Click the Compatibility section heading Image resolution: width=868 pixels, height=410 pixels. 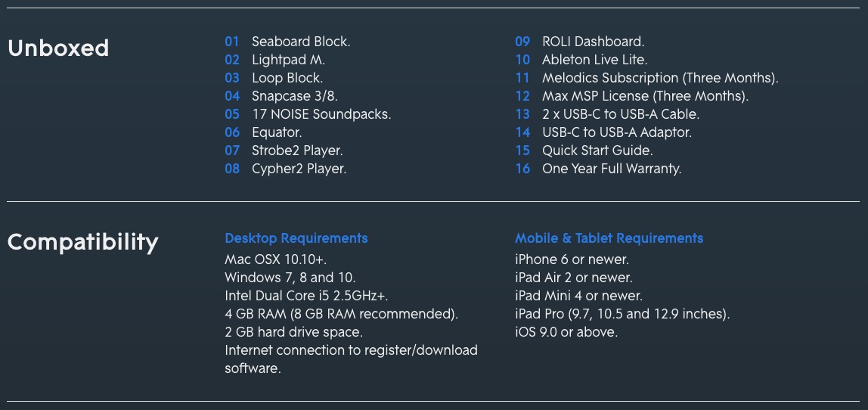coord(83,243)
